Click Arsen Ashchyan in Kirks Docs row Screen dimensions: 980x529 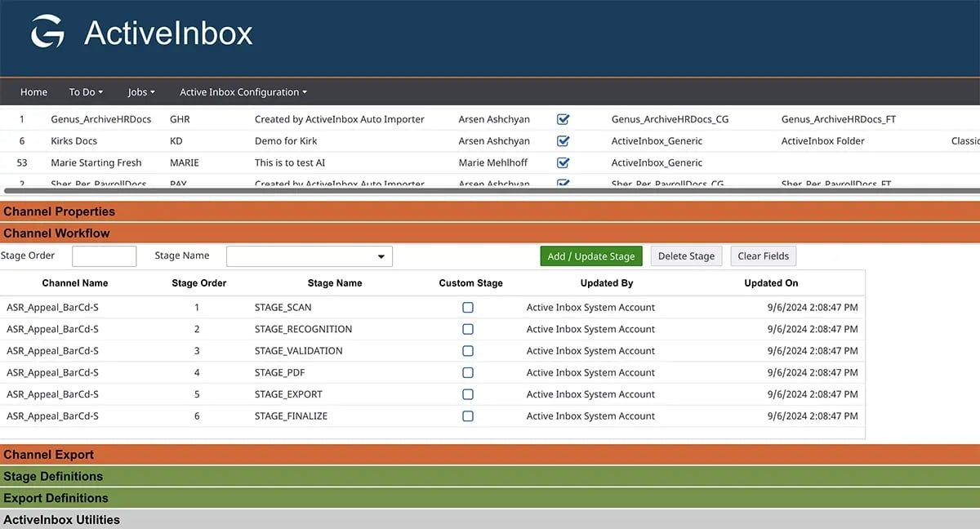pyautogui.click(x=494, y=141)
